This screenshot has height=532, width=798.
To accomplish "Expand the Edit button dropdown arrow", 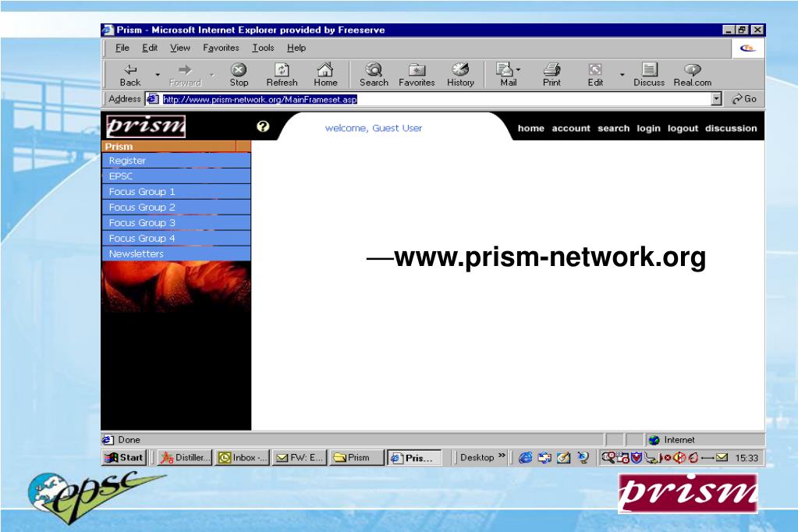I will (622, 75).
